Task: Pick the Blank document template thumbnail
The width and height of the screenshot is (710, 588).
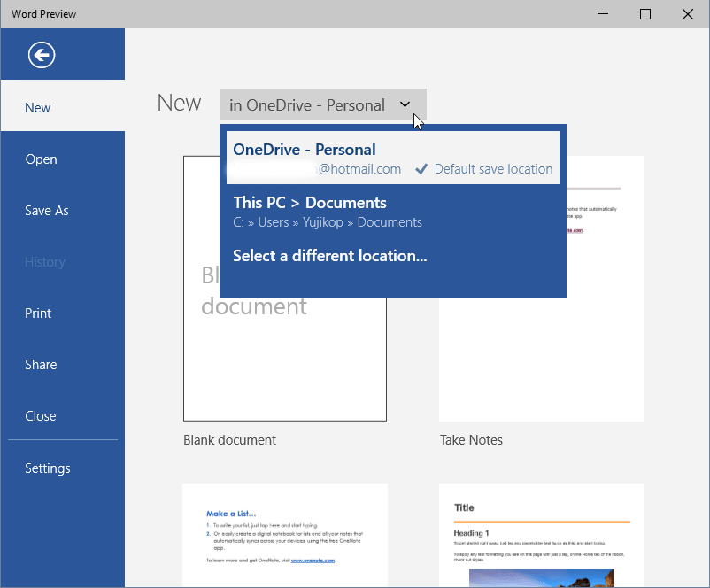Action: (285, 289)
